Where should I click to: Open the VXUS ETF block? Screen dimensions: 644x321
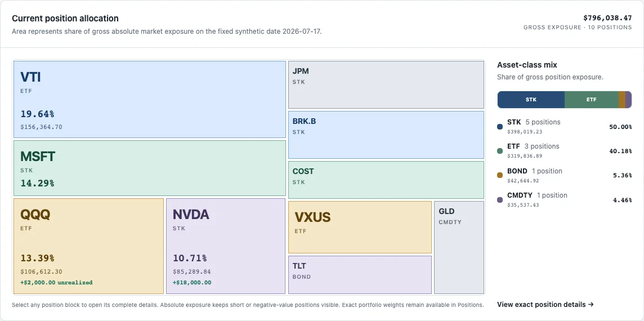pyautogui.click(x=360, y=228)
